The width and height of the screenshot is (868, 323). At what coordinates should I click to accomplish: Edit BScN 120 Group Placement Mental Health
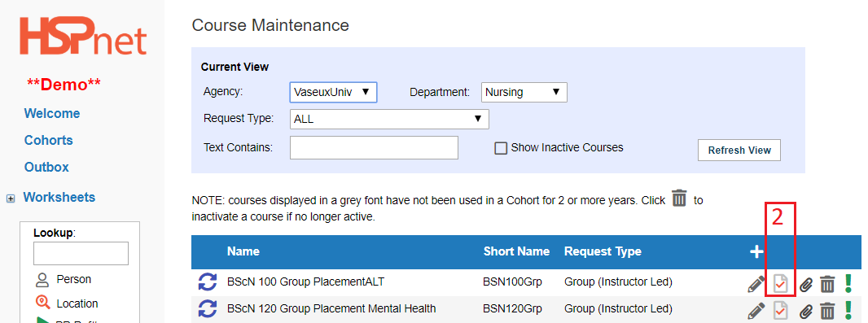pyautogui.click(x=756, y=310)
